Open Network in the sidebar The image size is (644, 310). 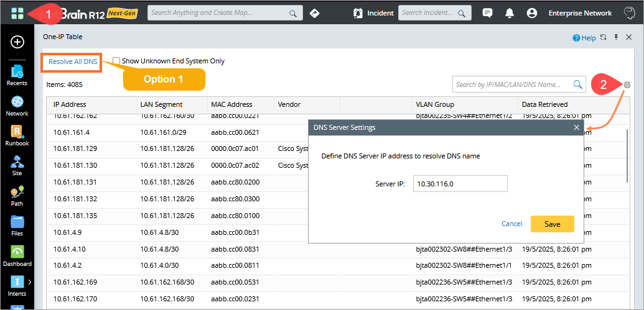pos(17,106)
